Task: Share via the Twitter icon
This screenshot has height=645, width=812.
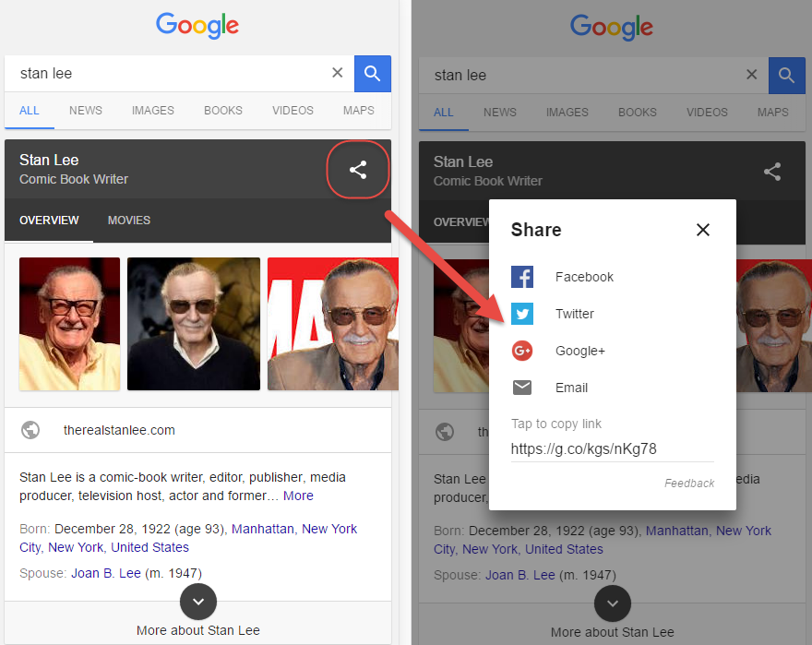Action: 522,314
